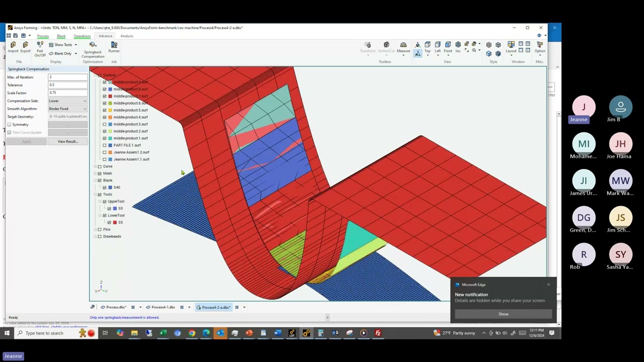Image resolution: width=644 pixels, height=362 pixels.
Task: Open PowerPoint from the taskbar
Action: pos(249,333)
